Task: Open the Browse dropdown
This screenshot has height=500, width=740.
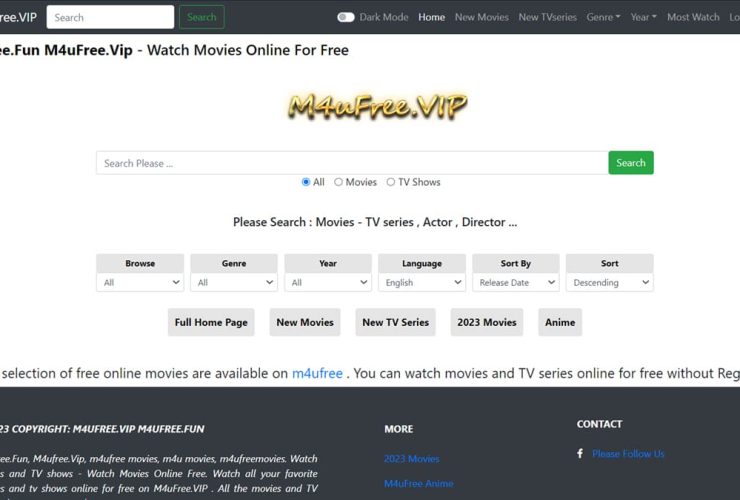Action: pos(140,282)
